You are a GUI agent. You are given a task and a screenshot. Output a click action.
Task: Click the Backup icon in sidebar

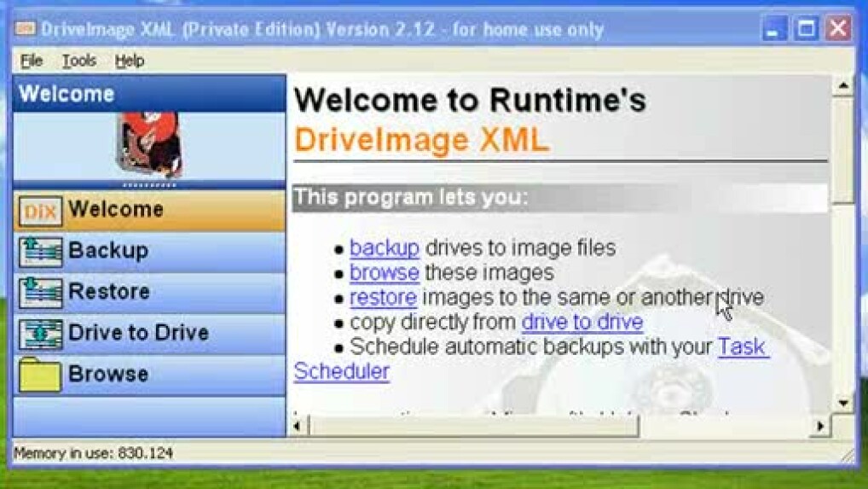(40, 252)
